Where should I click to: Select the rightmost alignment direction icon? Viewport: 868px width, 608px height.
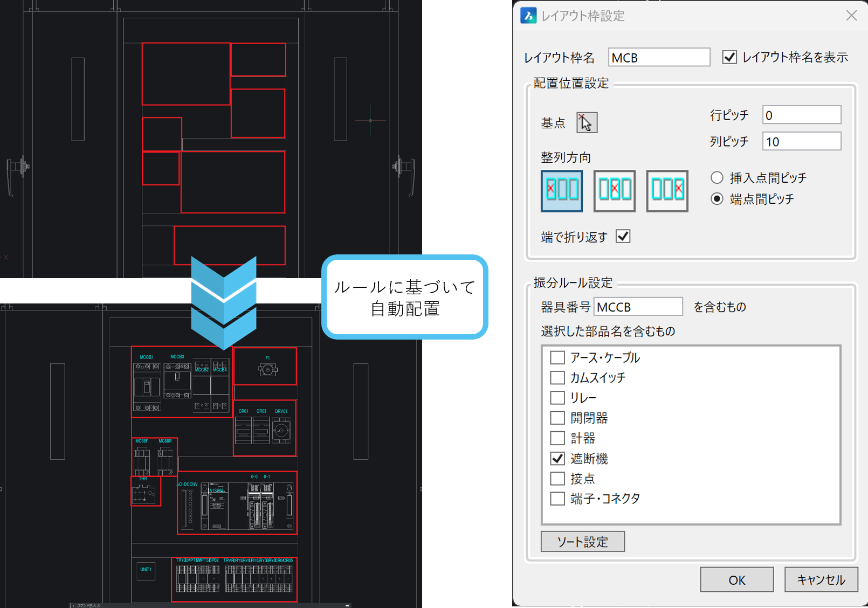tap(667, 191)
